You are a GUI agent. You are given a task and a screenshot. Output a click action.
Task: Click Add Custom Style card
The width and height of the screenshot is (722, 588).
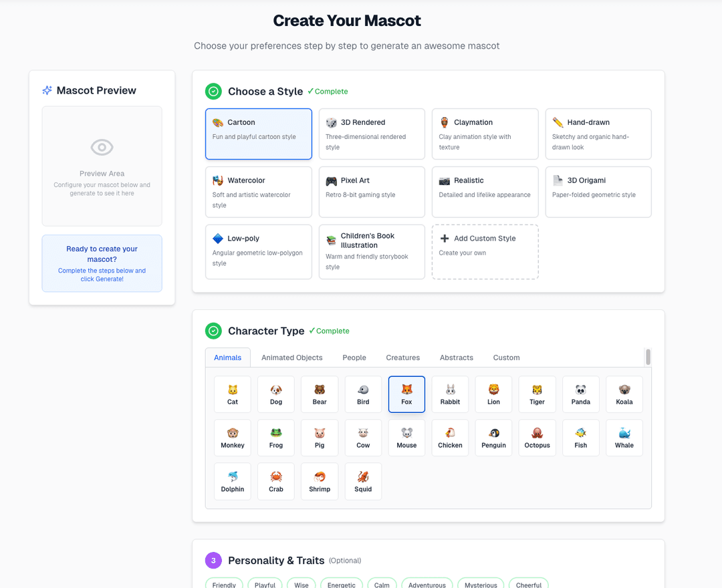pos(485,251)
